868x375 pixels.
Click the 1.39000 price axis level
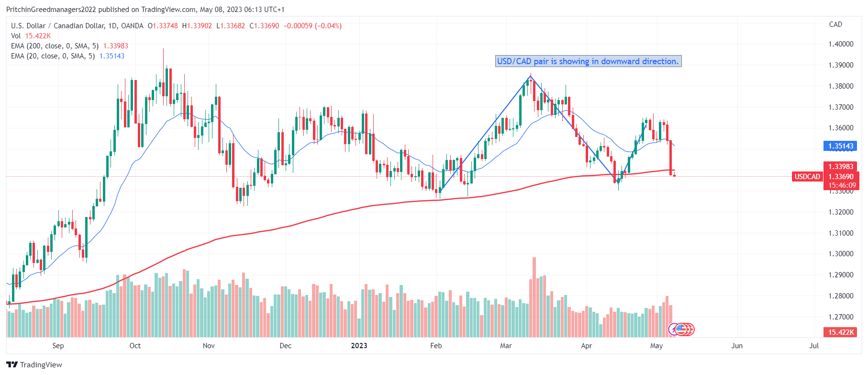(841, 65)
